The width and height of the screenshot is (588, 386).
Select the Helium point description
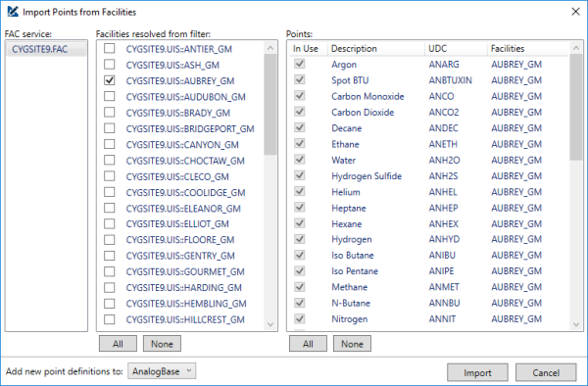coord(346,192)
